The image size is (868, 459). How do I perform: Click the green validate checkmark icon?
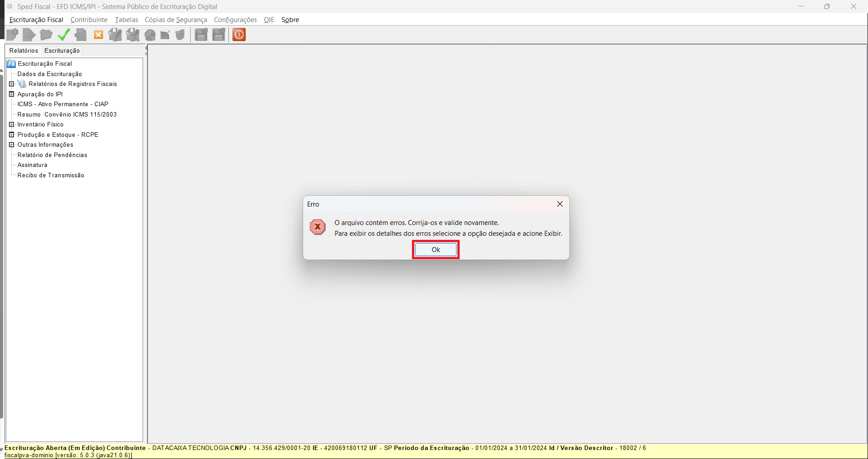click(63, 35)
